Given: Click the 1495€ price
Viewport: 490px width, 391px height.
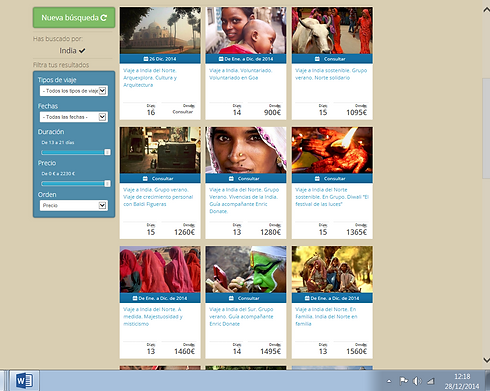Looking at the screenshot, I should 270,352.
